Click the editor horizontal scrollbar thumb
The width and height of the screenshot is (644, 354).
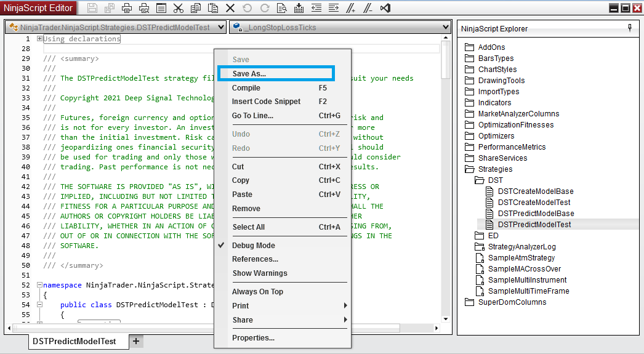pyautogui.click(x=206, y=328)
